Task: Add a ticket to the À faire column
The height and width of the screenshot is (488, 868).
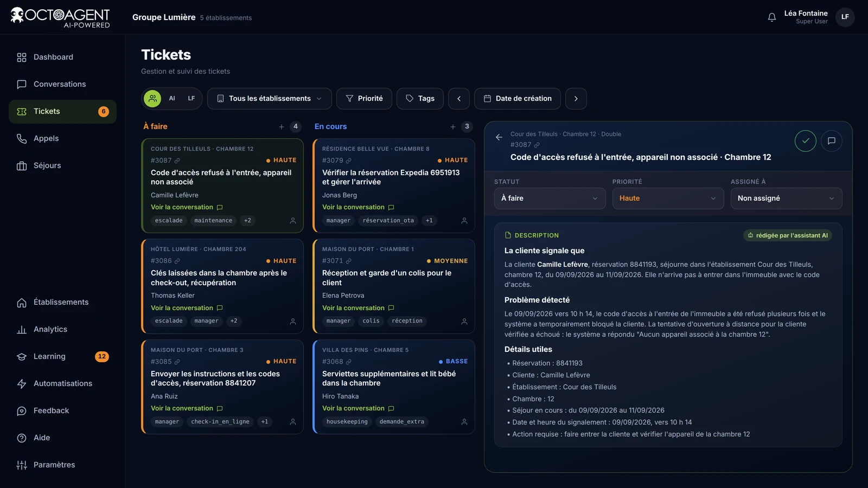Action: point(282,127)
